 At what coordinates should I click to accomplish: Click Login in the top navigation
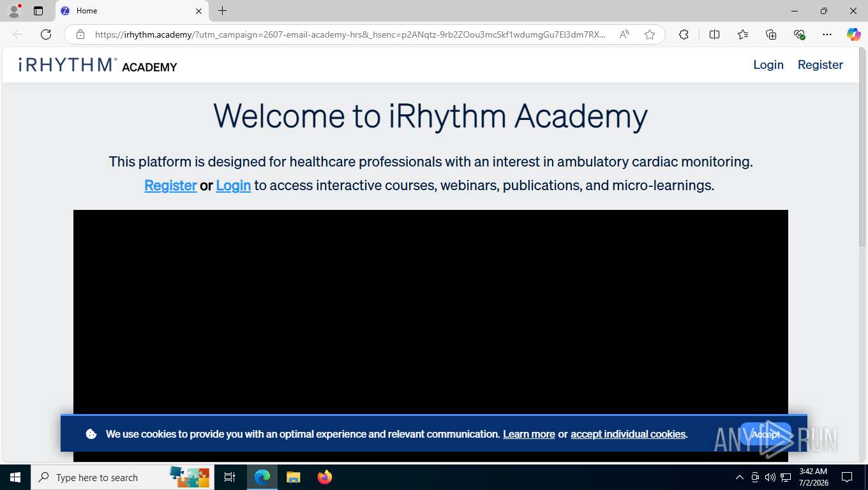click(x=768, y=64)
